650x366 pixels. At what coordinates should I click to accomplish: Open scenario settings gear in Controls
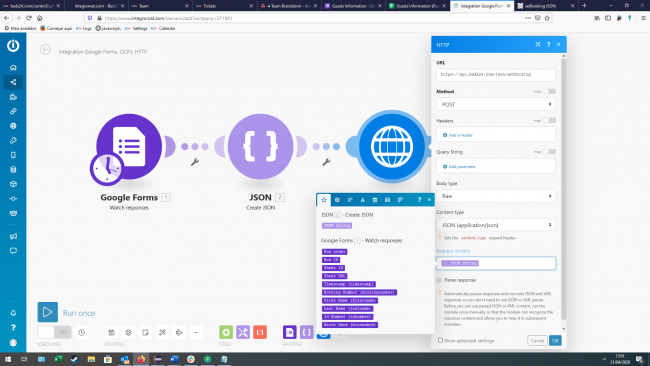(x=129, y=332)
